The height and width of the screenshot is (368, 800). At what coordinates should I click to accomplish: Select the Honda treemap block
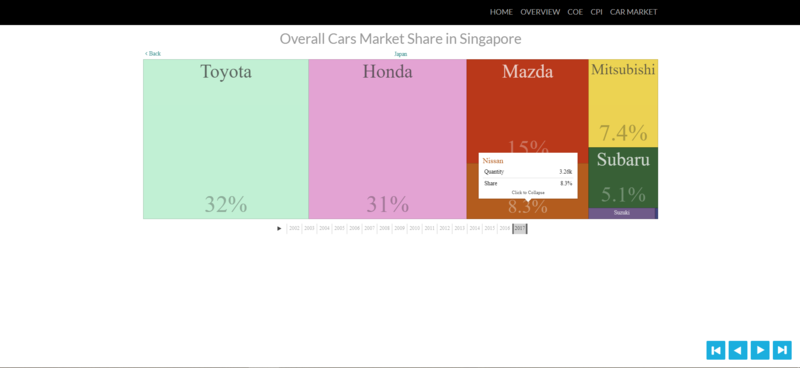click(387, 139)
